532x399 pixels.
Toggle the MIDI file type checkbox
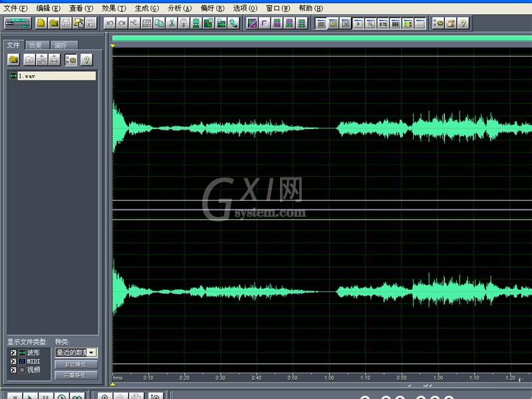[x=13, y=361]
